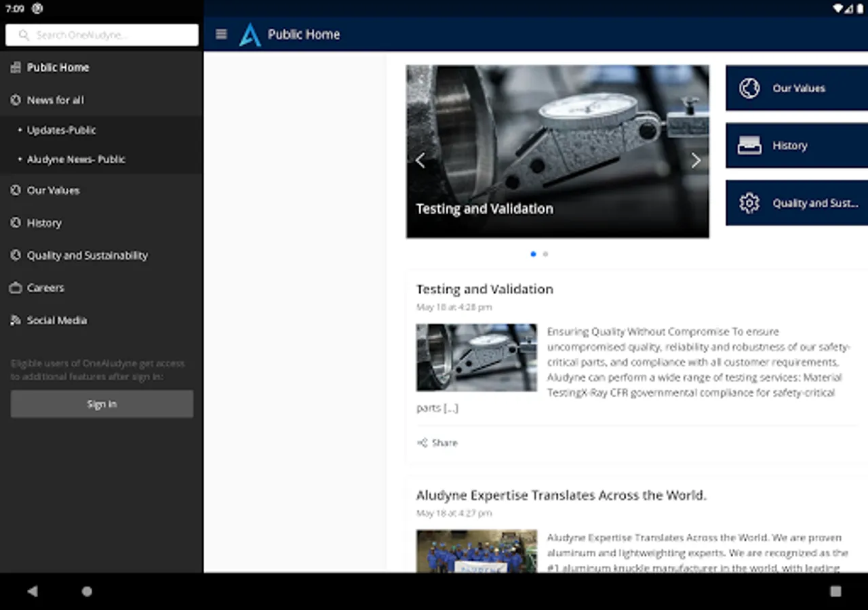This screenshot has height=610, width=868.
Task: Click the inbox icon on History tile
Action: tap(749, 146)
